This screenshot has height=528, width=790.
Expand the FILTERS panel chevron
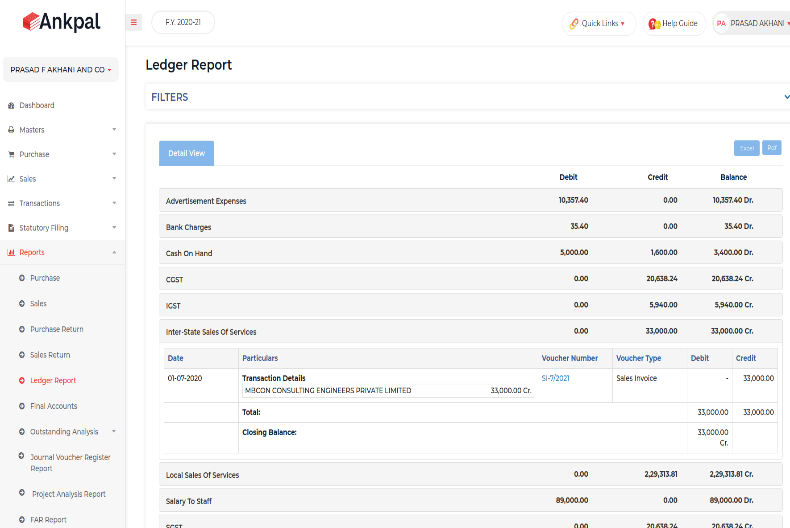[786, 97]
